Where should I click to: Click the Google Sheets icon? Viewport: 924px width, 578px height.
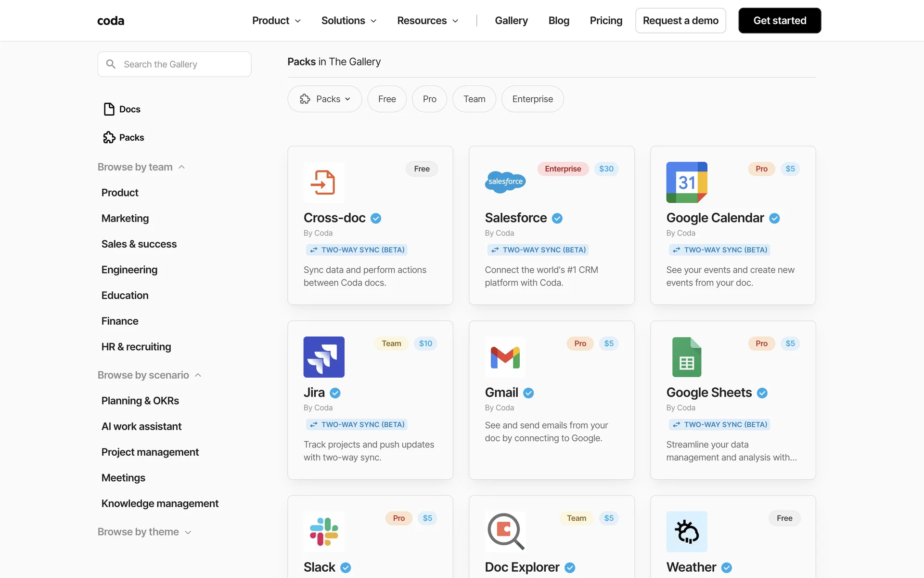pos(686,357)
